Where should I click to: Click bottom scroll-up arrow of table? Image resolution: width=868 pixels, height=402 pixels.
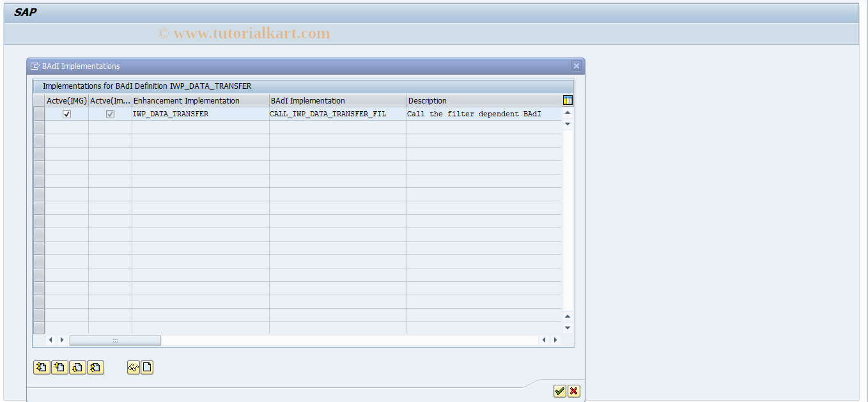[x=568, y=316]
